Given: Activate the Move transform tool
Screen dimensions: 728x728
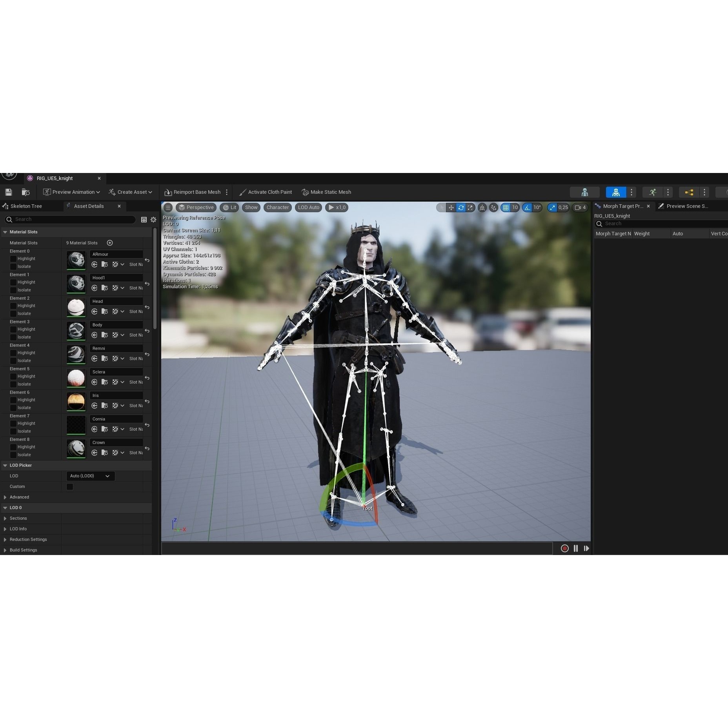Looking at the screenshot, I should click(x=451, y=207).
